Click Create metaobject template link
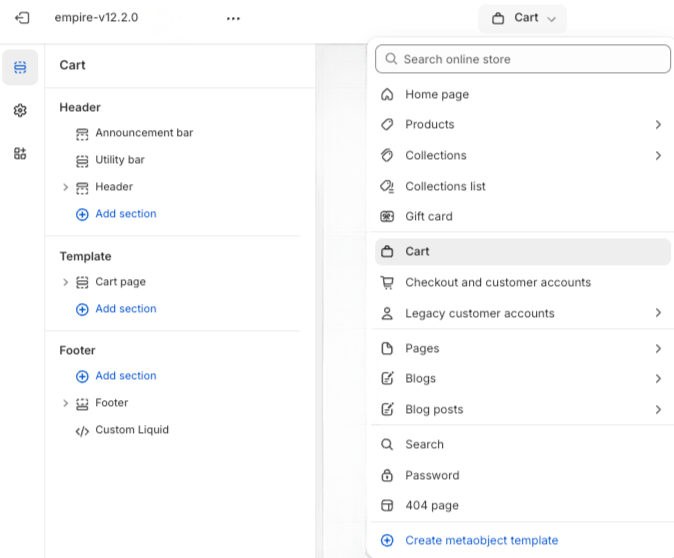Image resolution: width=674 pixels, height=558 pixels. [x=481, y=540]
